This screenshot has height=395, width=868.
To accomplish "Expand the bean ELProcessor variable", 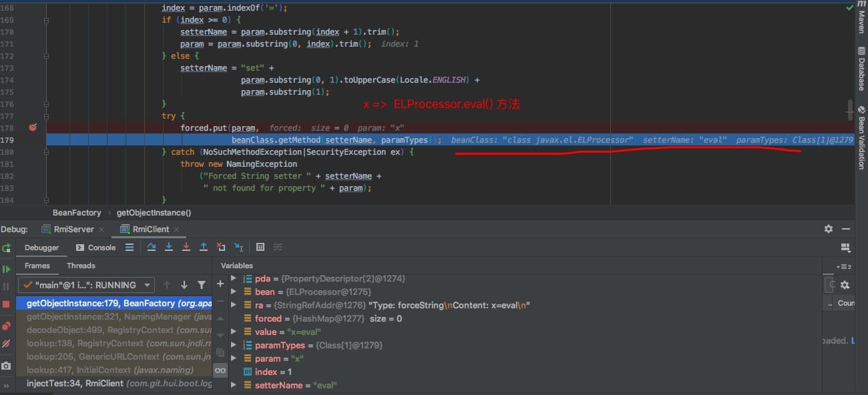I will tap(233, 292).
